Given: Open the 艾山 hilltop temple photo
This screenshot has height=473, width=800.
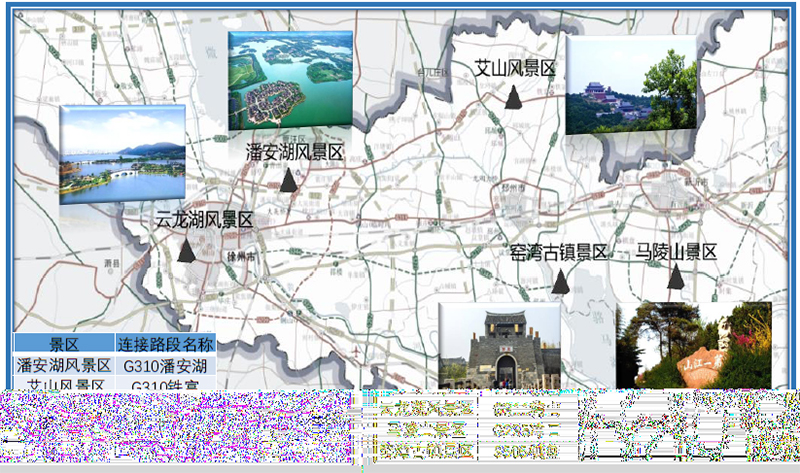Looking at the screenshot, I should coord(631,85).
